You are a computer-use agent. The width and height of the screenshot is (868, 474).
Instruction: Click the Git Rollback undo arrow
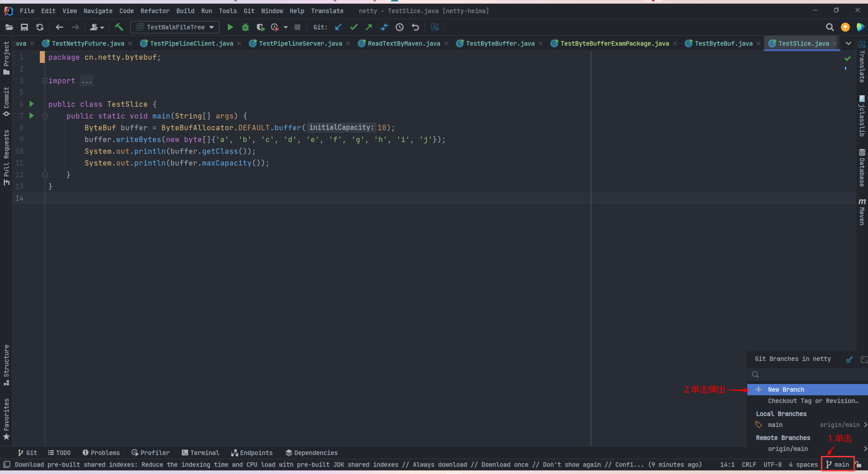point(415,27)
